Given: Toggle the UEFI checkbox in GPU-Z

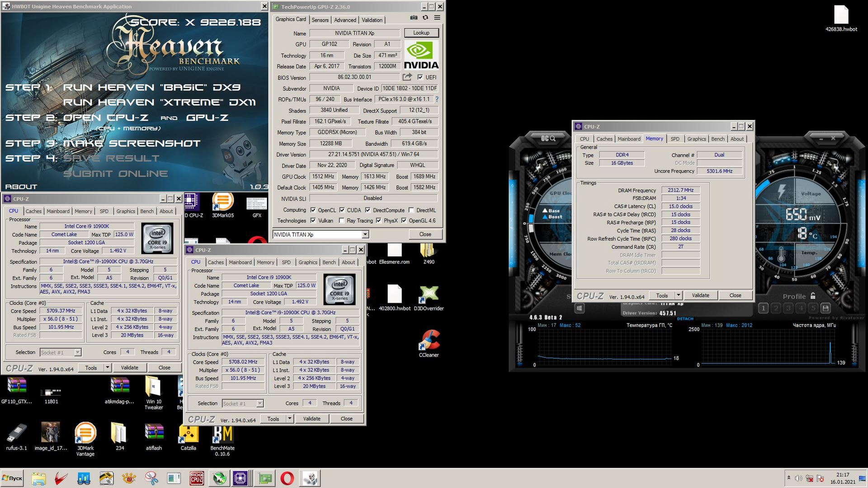Looking at the screenshot, I should pyautogui.click(x=420, y=77).
